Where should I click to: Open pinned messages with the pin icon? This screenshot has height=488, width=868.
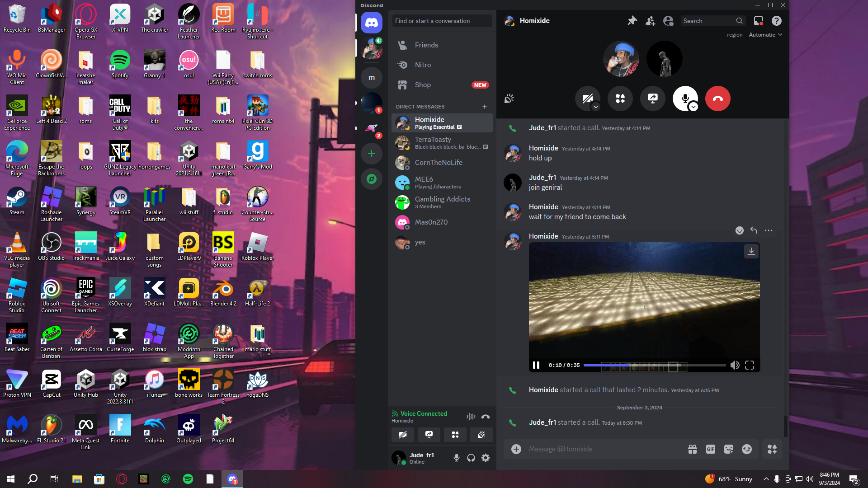[632, 21]
